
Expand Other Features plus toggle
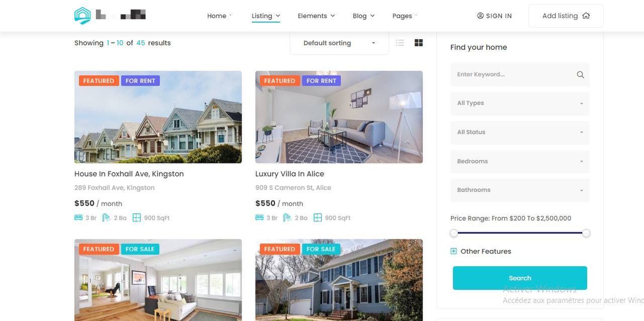tap(453, 251)
